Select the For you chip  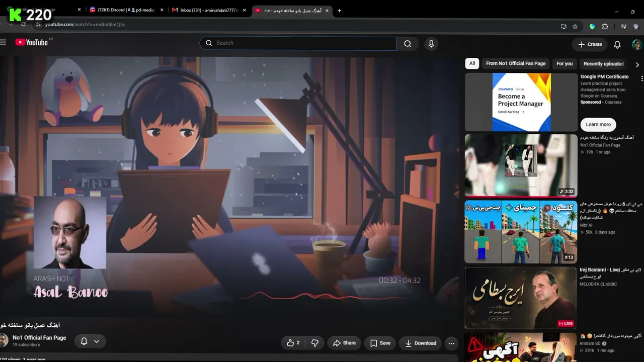coord(565,63)
